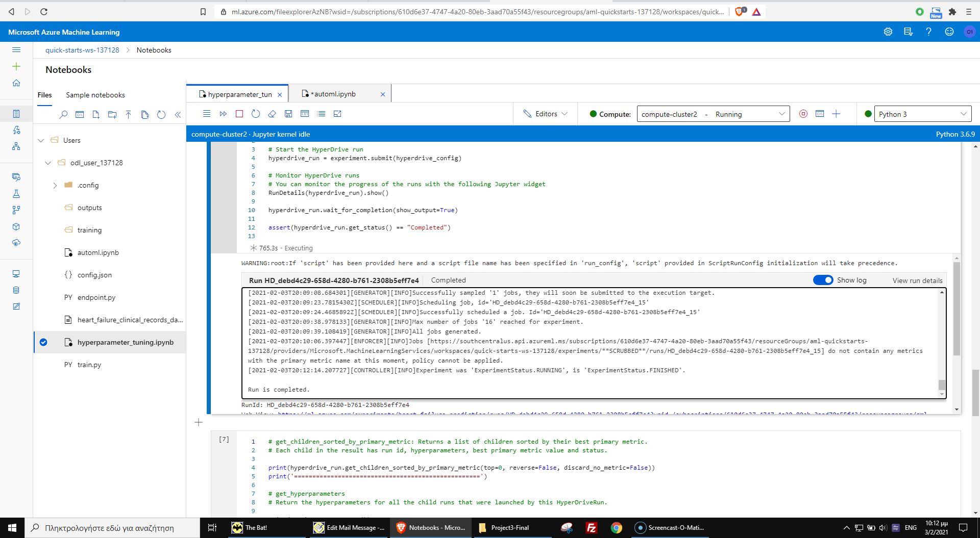The width and height of the screenshot is (980, 538).
Task: Open config.json in file tree
Action: pyautogui.click(x=94, y=275)
